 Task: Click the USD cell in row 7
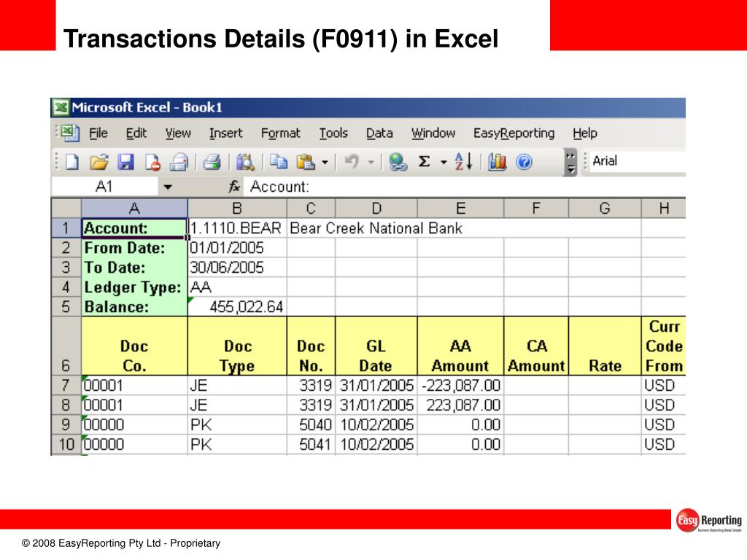(x=664, y=385)
